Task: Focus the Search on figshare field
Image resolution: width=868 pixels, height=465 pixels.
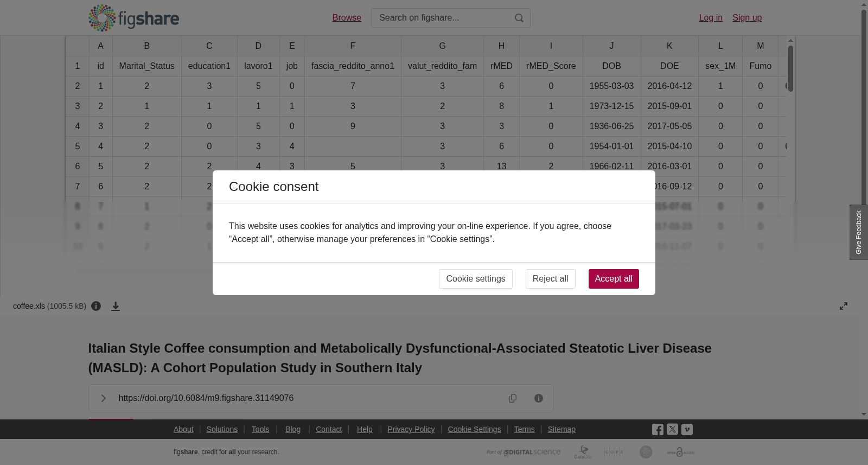Action: [442, 18]
